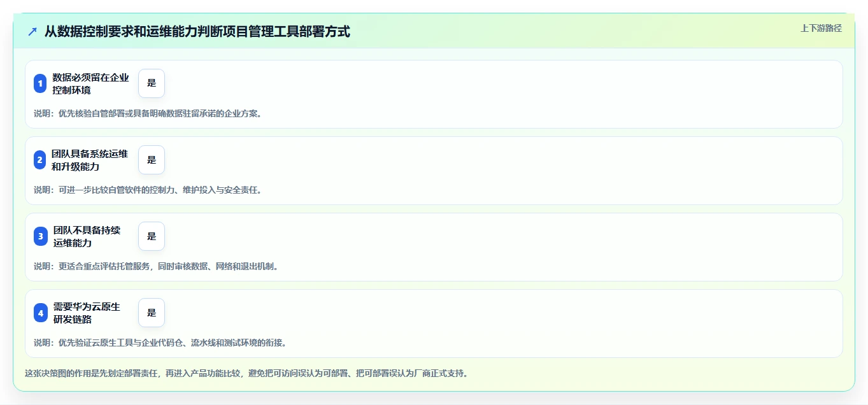Click the number 3 step badge

coord(40,236)
